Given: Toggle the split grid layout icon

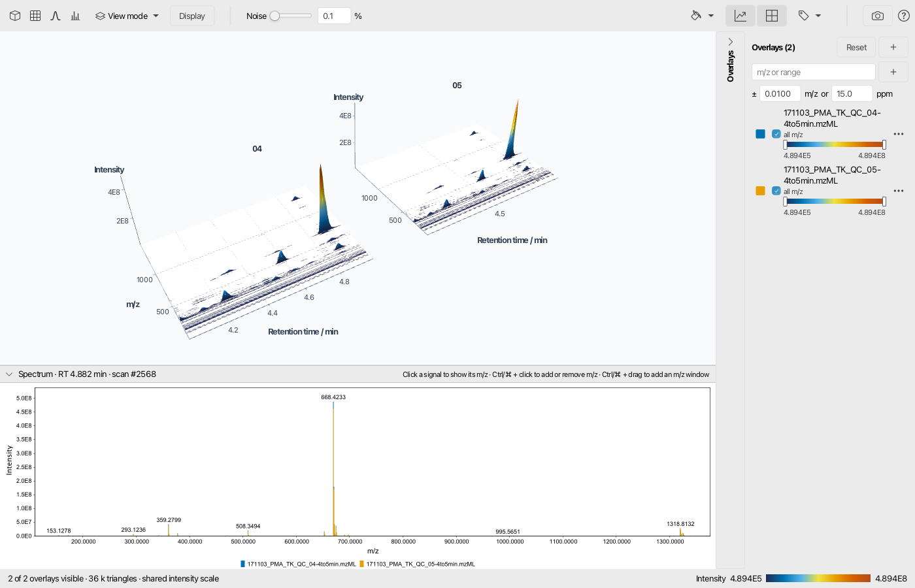Looking at the screenshot, I should pyautogui.click(x=772, y=16).
